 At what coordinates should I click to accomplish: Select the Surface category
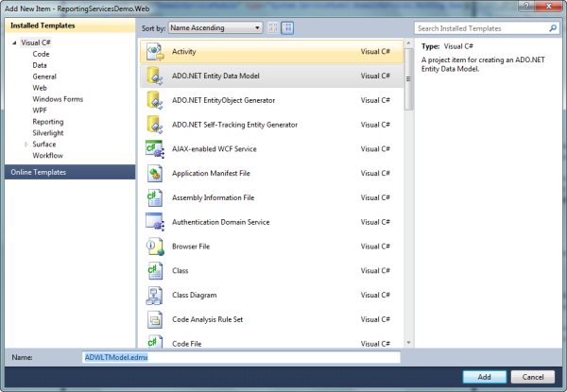(44, 145)
